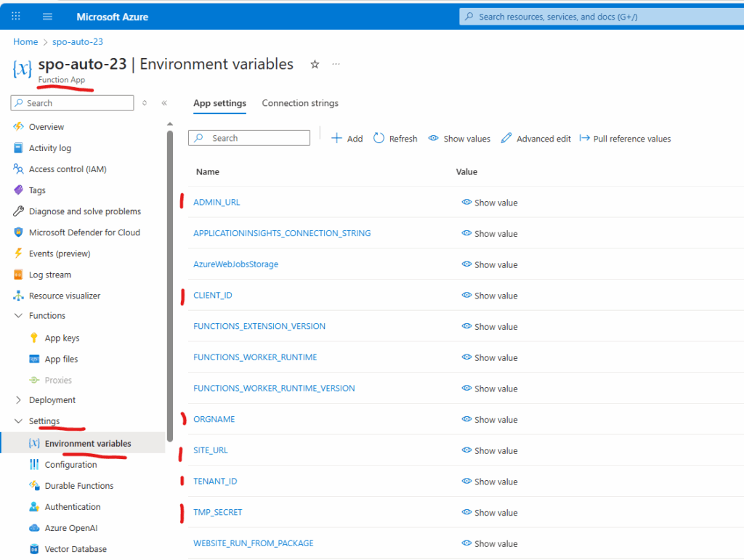Focus the global Search resources box
The image size is (744, 560).
pos(601,17)
